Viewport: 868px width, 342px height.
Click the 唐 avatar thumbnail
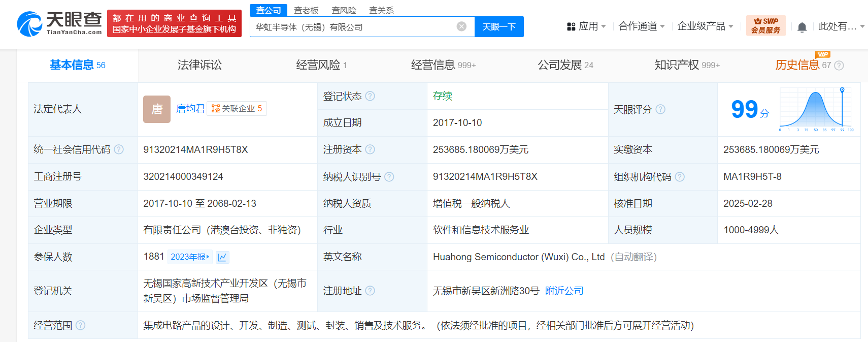157,109
